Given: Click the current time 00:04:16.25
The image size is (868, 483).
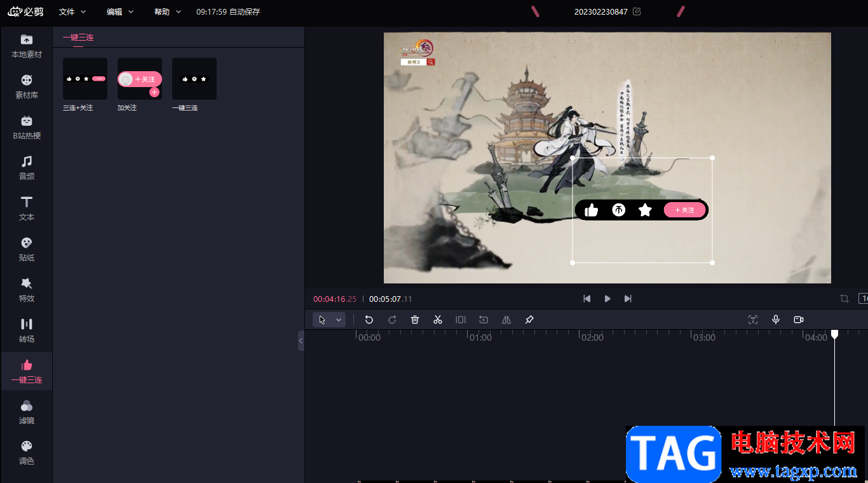Looking at the screenshot, I should [335, 299].
